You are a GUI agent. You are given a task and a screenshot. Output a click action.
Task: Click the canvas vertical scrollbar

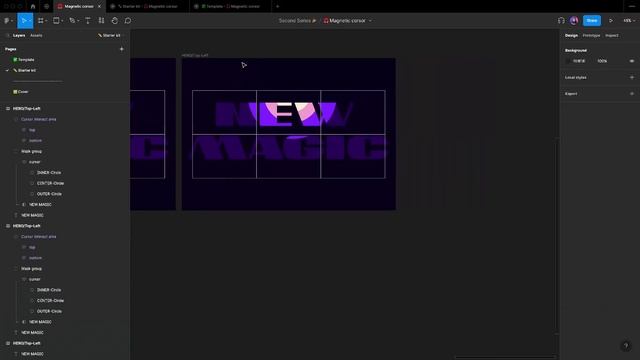(x=557, y=236)
